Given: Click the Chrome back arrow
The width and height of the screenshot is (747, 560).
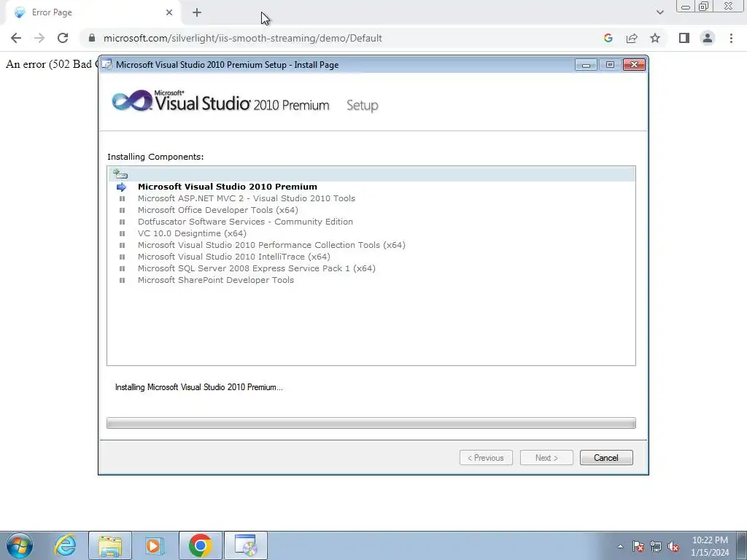Looking at the screenshot, I should (x=16, y=38).
